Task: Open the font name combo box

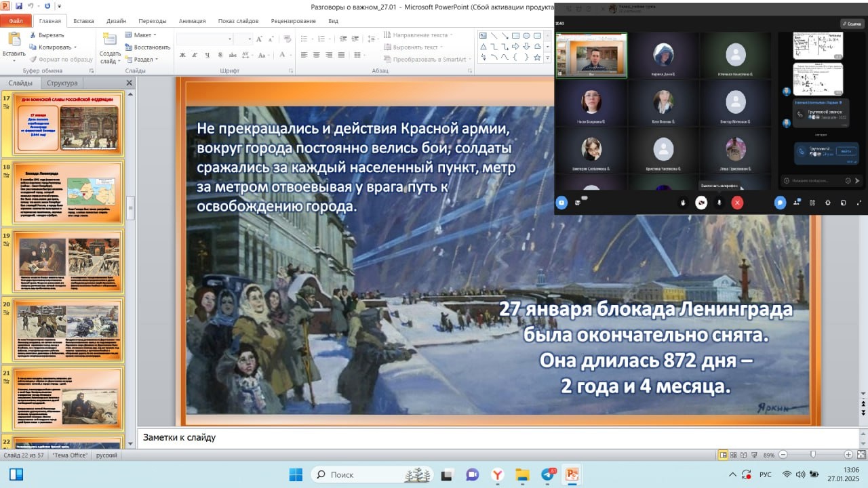Action: click(205, 39)
